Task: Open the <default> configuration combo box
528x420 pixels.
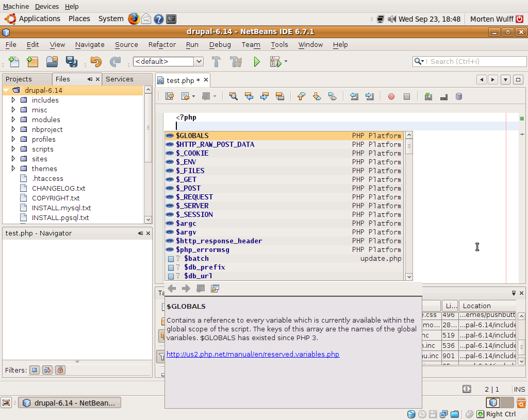Action: click(x=168, y=62)
